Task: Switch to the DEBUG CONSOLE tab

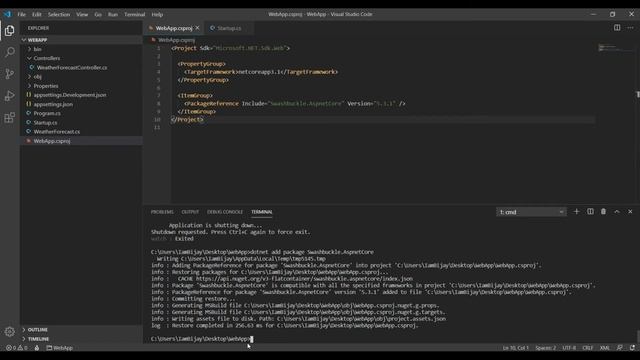Action: click(x=225, y=212)
